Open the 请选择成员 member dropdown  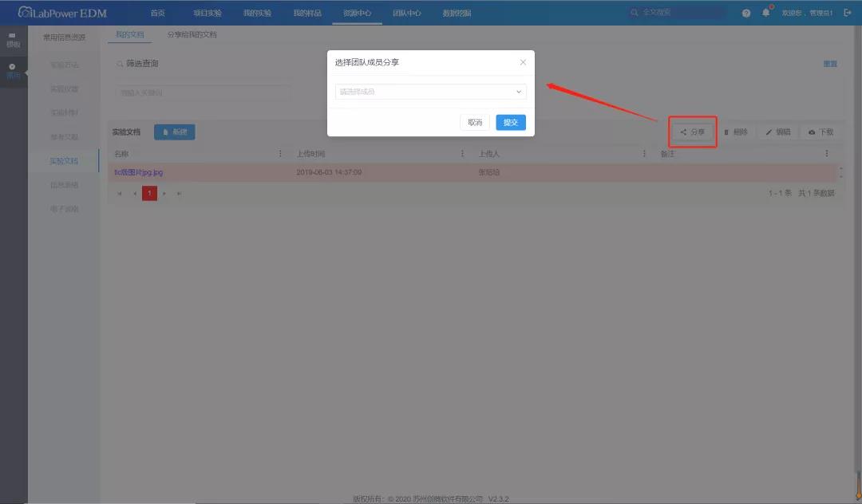(430, 92)
